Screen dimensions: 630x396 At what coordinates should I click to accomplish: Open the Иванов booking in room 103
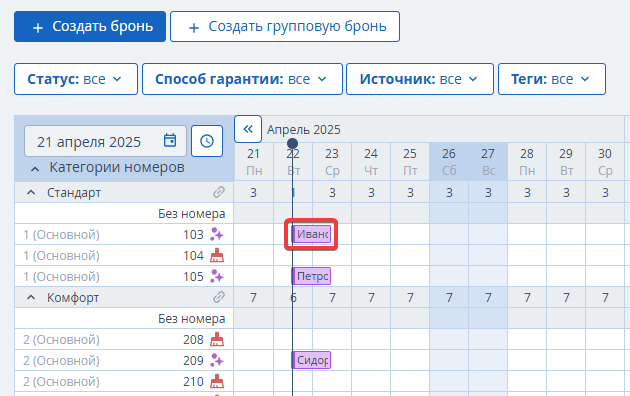[x=311, y=234]
